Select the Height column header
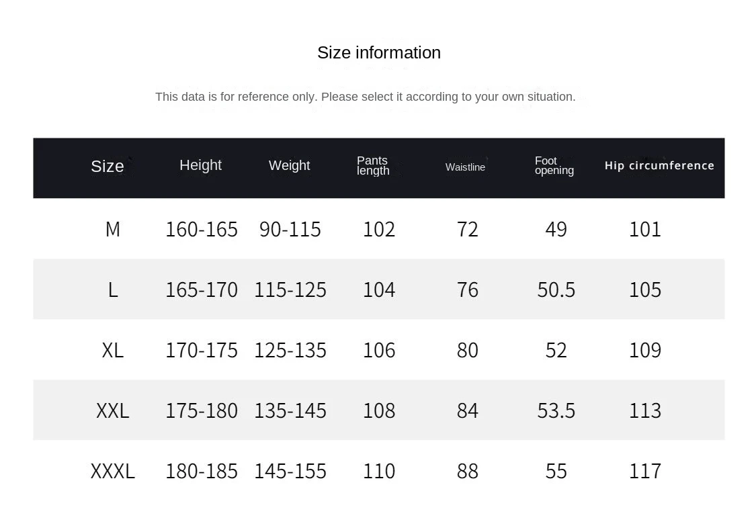This screenshot has width=756, height=532. (x=200, y=165)
